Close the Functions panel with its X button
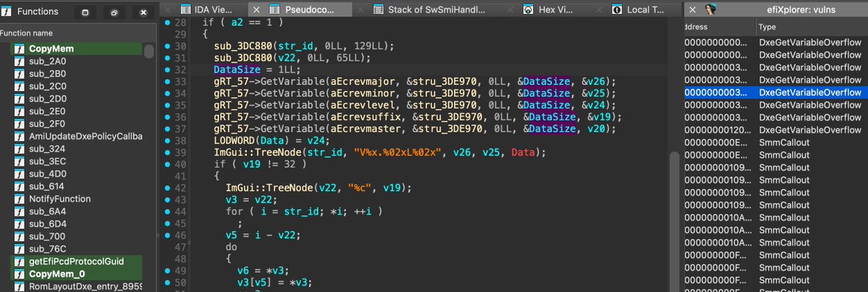Screen dimensions: 868x292 (x=143, y=12)
